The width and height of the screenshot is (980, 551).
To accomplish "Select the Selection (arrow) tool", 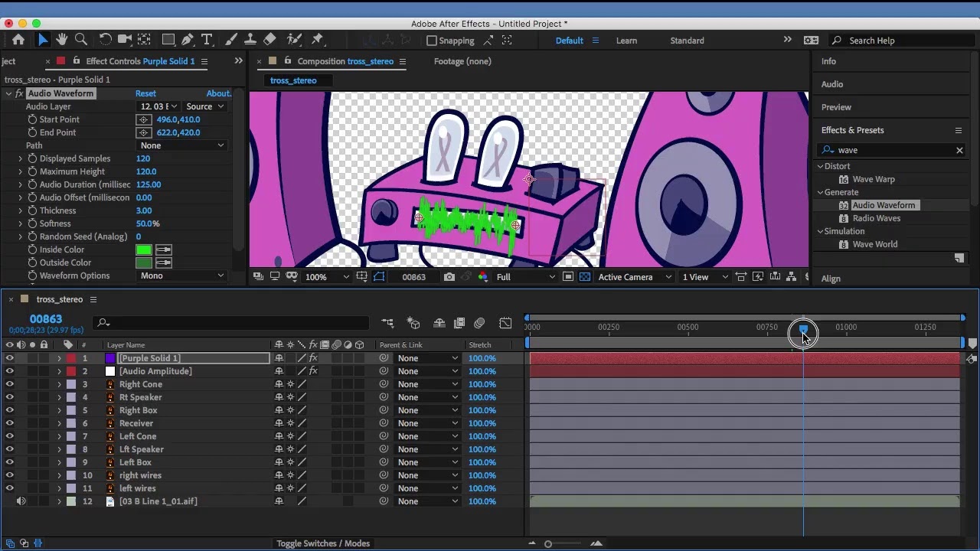I will (43, 40).
